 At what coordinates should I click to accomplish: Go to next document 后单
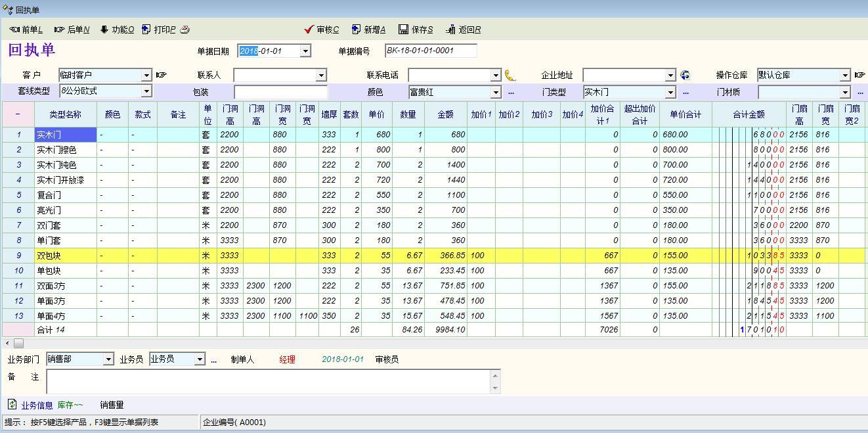coord(72,30)
